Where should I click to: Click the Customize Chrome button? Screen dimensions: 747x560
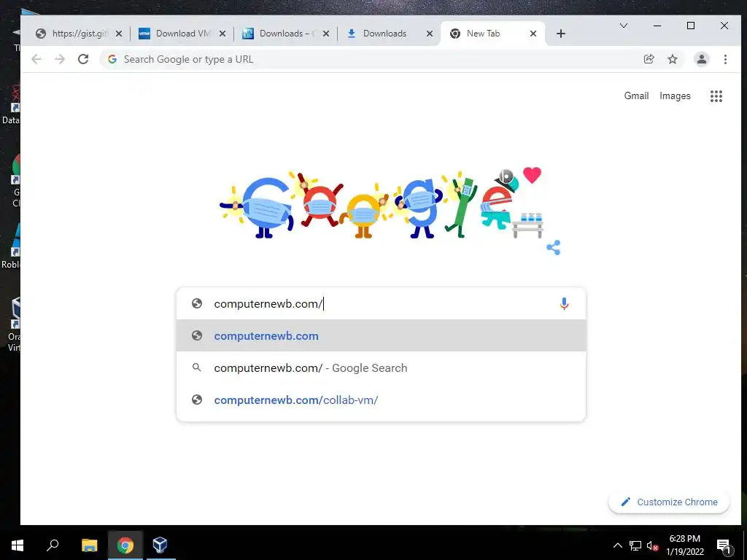click(669, 502)
